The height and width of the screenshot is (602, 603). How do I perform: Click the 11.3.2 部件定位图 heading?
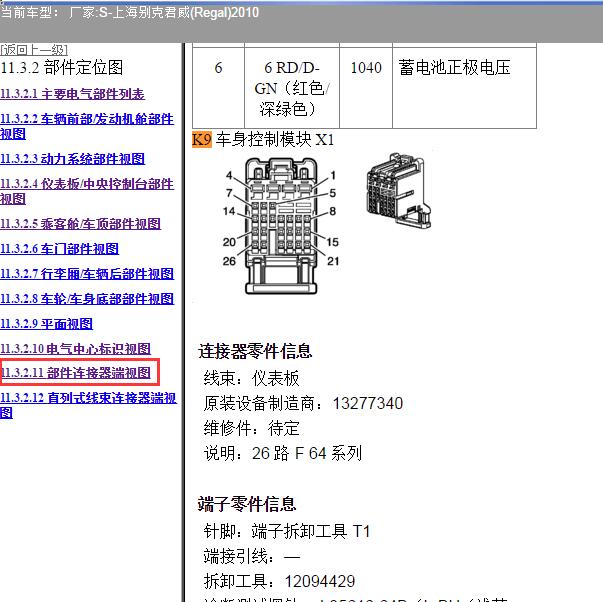tap(62, 67)
